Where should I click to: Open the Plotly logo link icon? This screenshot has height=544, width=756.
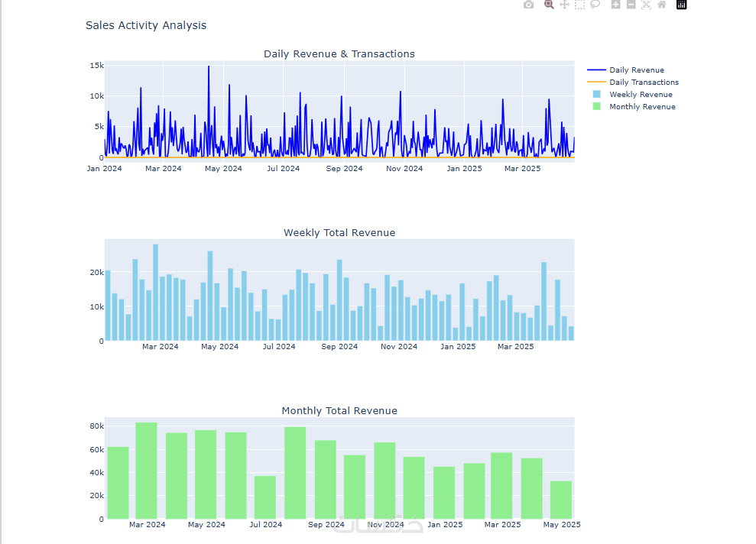click(681, 5)
